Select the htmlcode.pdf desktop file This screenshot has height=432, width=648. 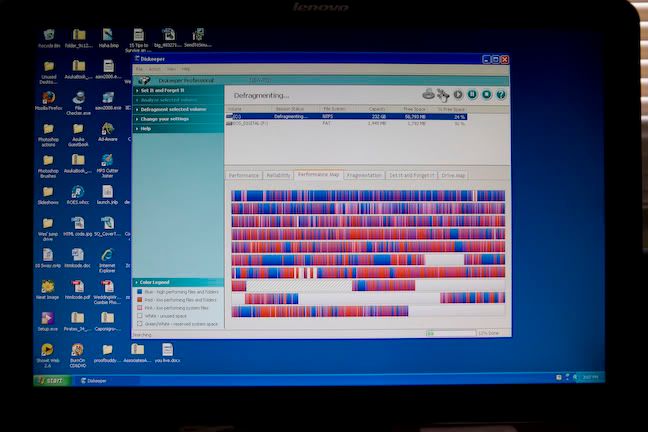[x=77, y=290]
